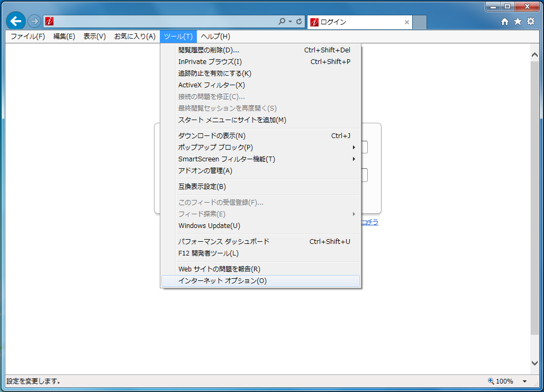
Task: Choose 閲覧履歴の削除(D)... menu item
Action: 260,50
